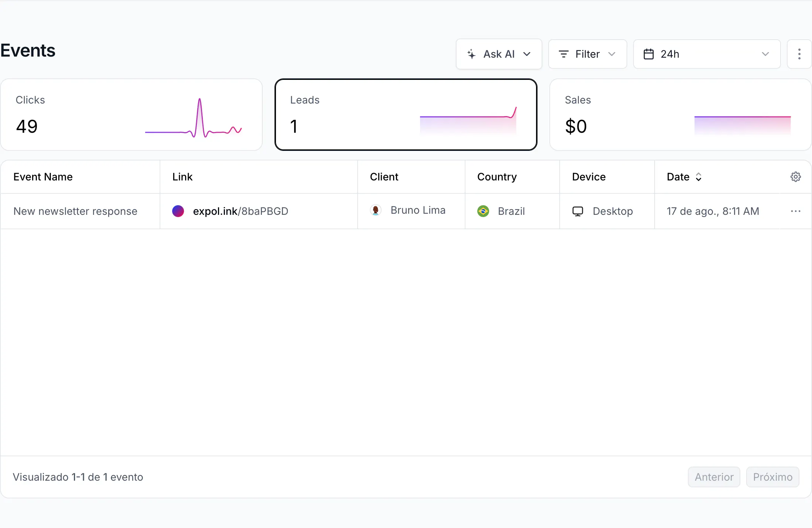Expand the Ask AI dropdown chevron
Viewport: 812px width, 528px height.
click(527, 54)
